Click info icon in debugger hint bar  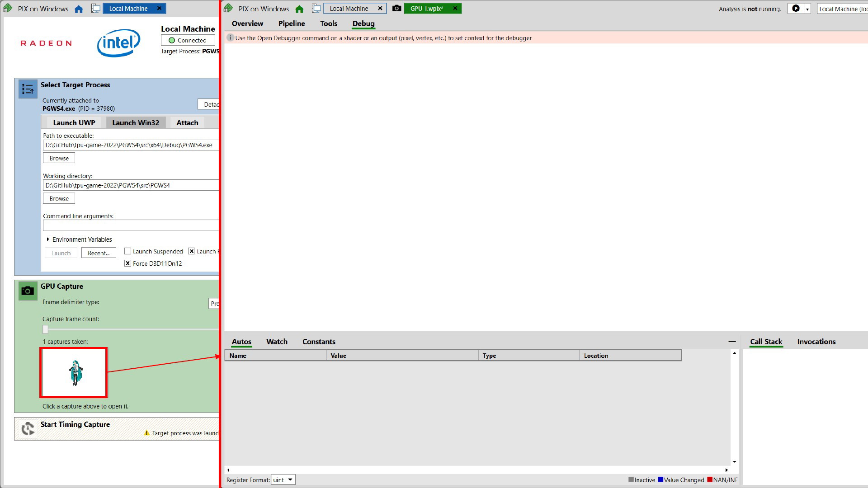tap(230, 38)
